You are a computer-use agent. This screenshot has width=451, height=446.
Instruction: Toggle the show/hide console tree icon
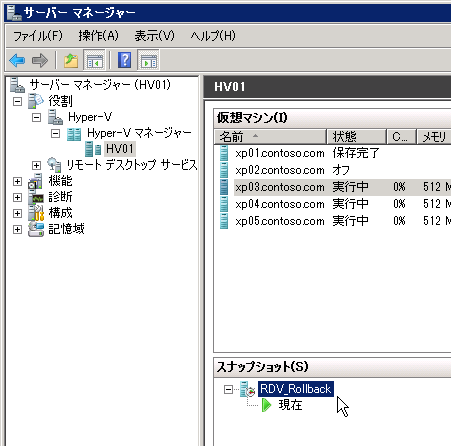pos(95,61)
